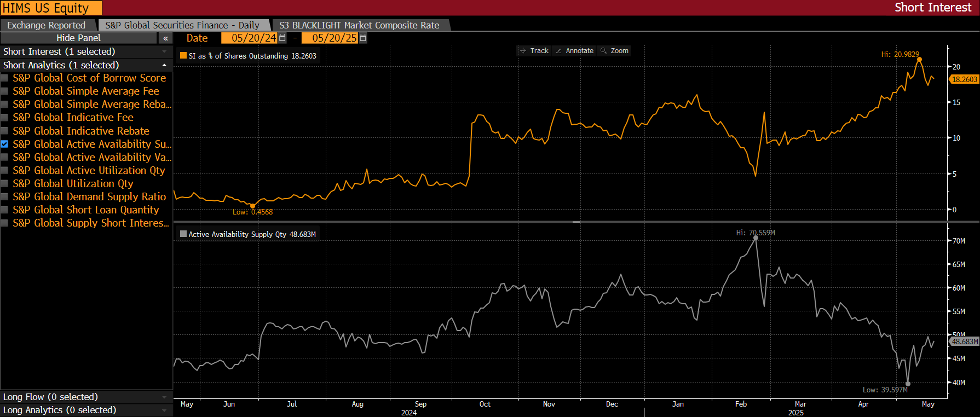Enable S&P Global Simple Average Fee checkbox

[4, 91]
